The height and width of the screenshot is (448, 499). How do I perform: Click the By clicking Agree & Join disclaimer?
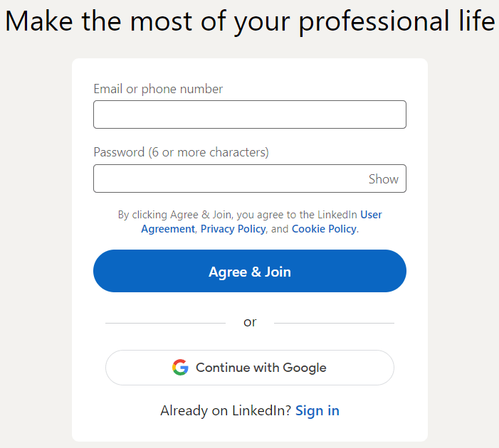click(250, 222)
